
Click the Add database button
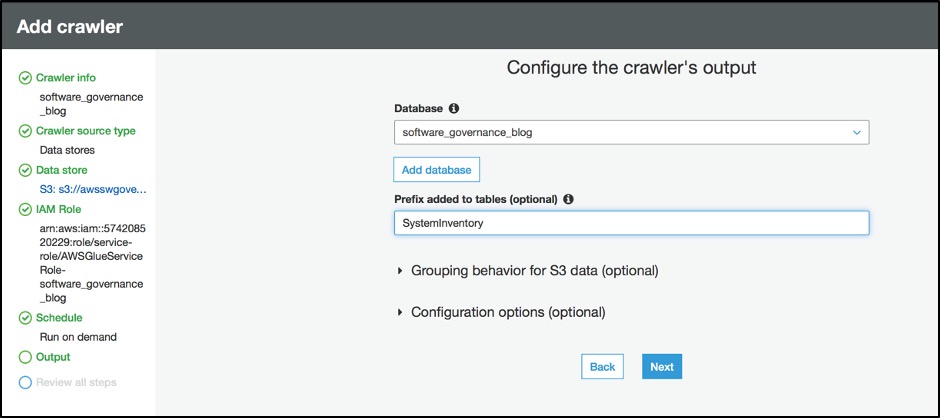tap(436, 170)
